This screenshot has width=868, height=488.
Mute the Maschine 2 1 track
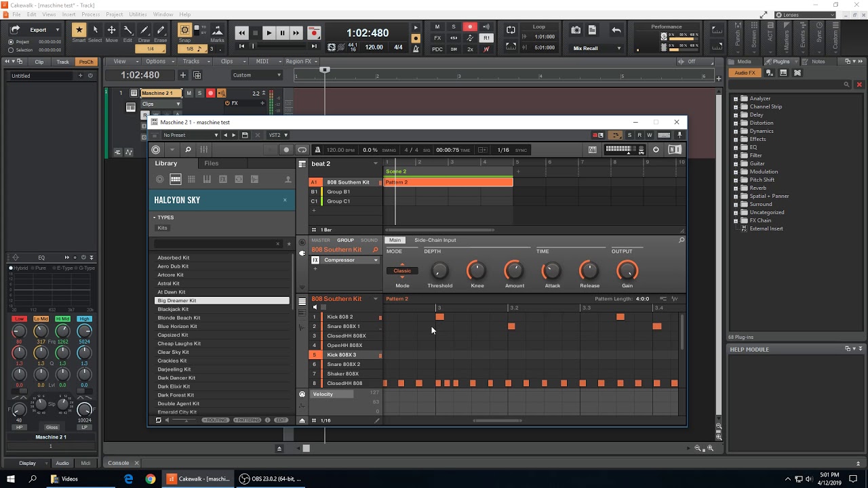189,93
